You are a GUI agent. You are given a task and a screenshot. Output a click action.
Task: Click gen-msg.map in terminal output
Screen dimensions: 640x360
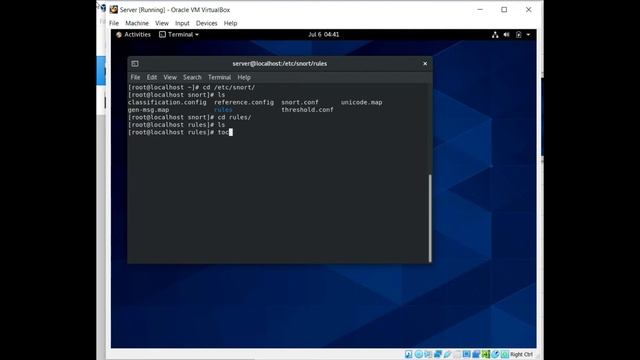click(148, 110)
